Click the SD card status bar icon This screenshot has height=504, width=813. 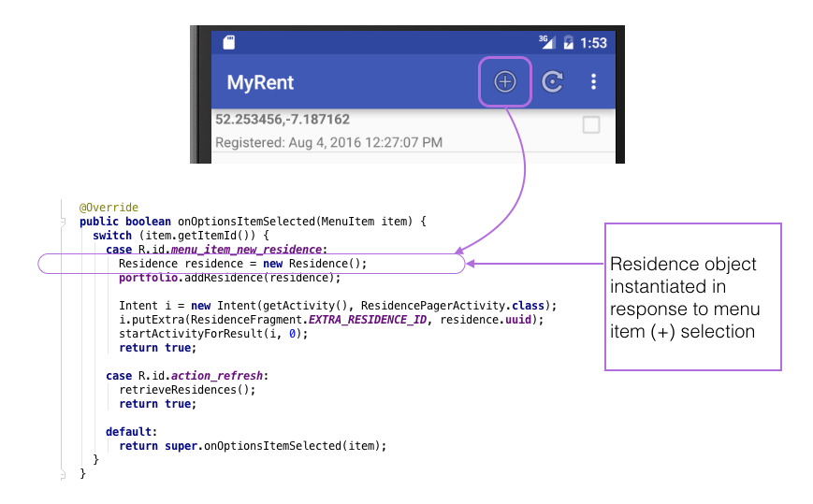click(x=229, y=42)
